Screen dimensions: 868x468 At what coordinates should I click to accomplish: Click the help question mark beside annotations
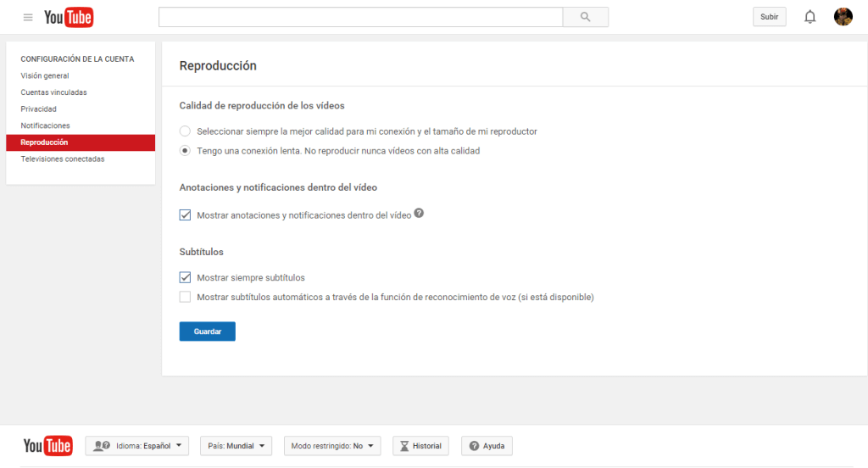tap(419, 214)
